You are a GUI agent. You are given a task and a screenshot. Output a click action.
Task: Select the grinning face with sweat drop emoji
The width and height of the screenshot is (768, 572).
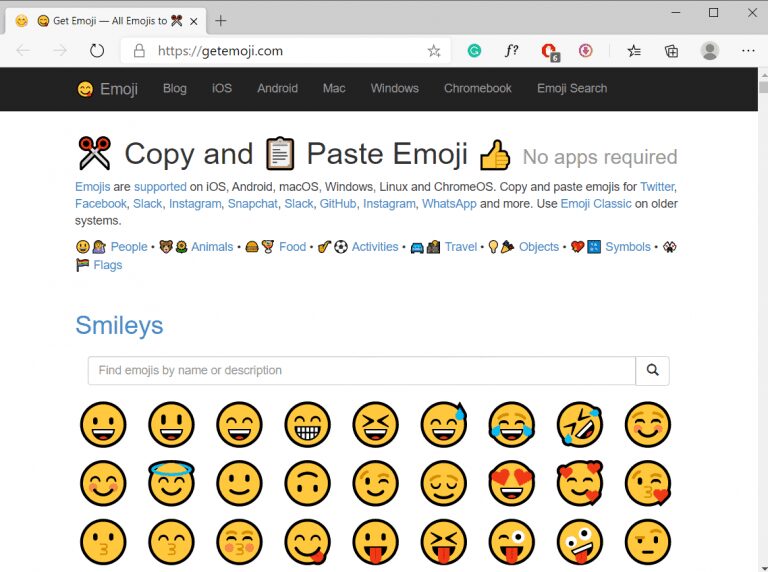tap(443, 425)
